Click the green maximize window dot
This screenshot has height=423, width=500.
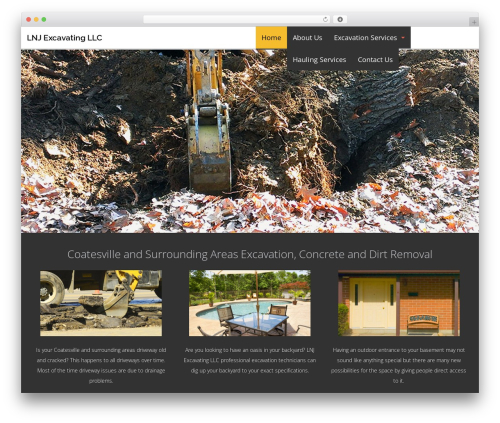click(44, 20)
